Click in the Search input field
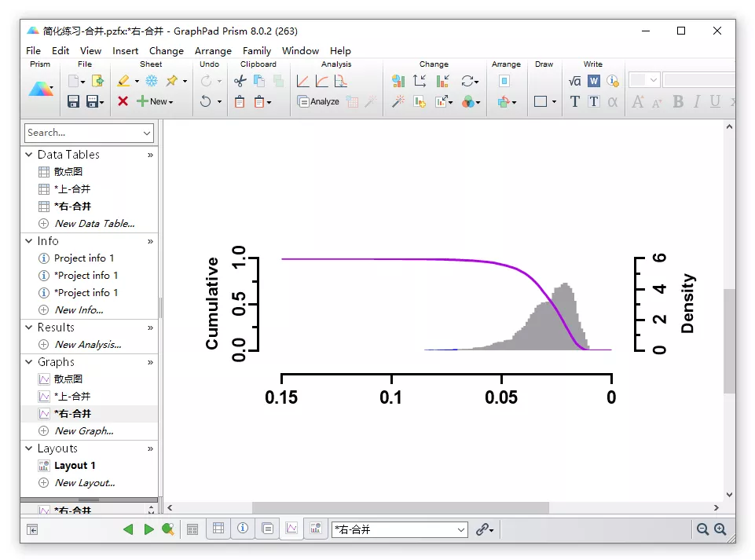The width and height of the screenshot is (755, 560). pyautogui.click(x=82, y=133)
